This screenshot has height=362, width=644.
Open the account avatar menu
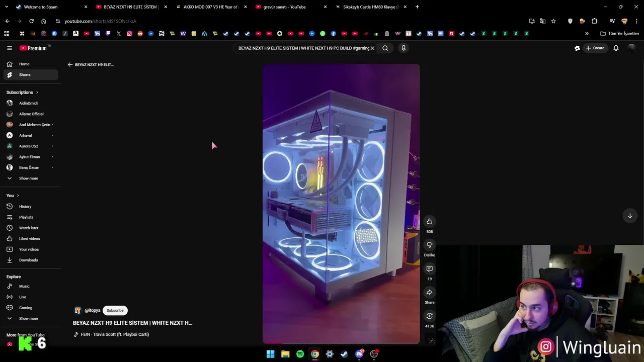point(631,48)
